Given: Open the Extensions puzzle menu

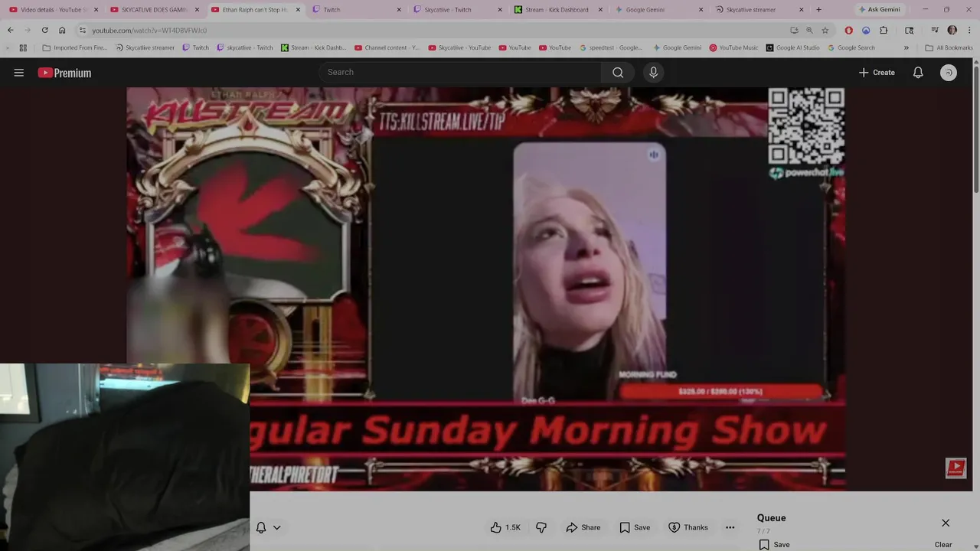Looking at the screenshot, I should 884,30.
